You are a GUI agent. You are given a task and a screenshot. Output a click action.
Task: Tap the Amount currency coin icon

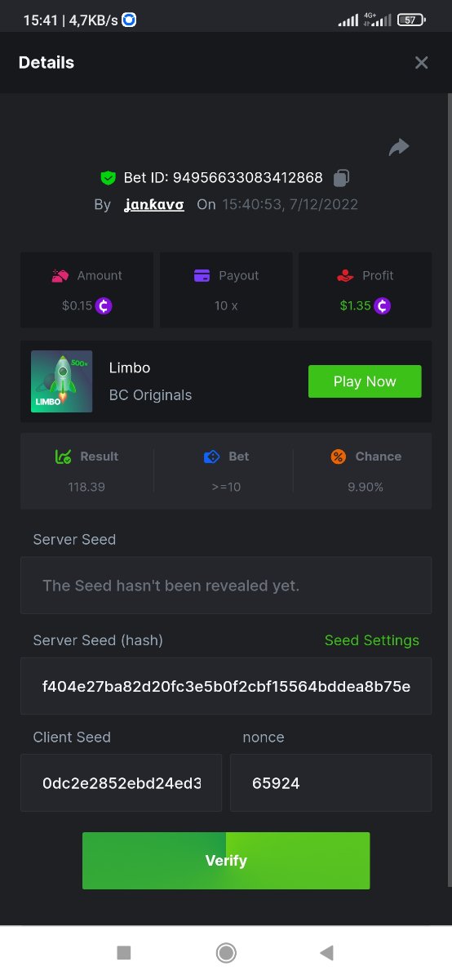coord(104,306)
